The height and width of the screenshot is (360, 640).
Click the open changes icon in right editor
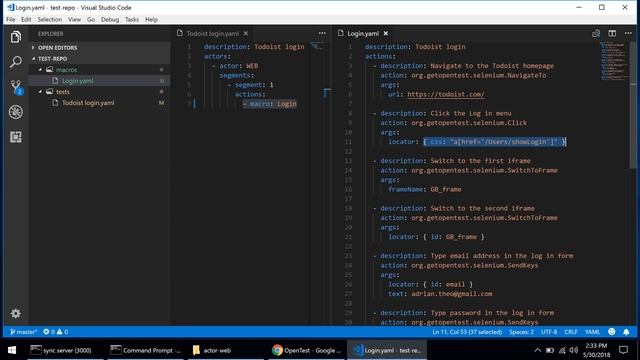click(x=596, y=33)
